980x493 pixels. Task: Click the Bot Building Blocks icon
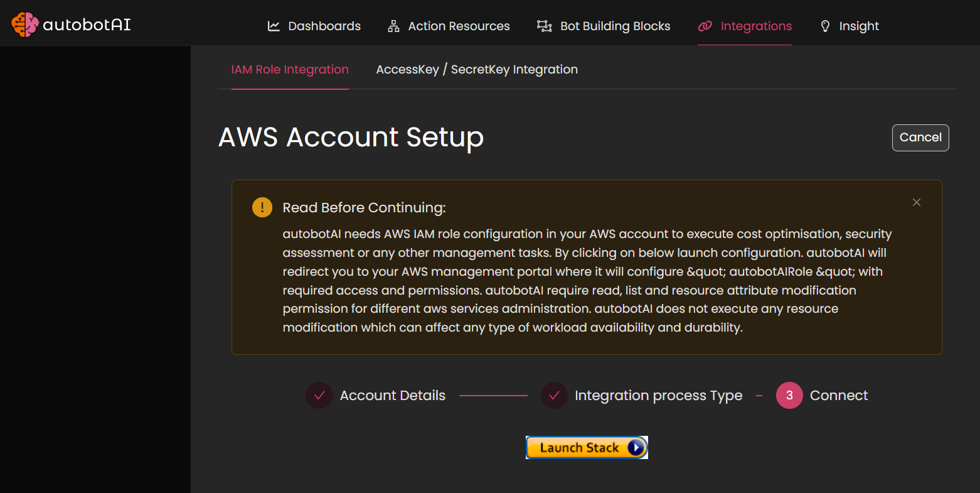544,26
